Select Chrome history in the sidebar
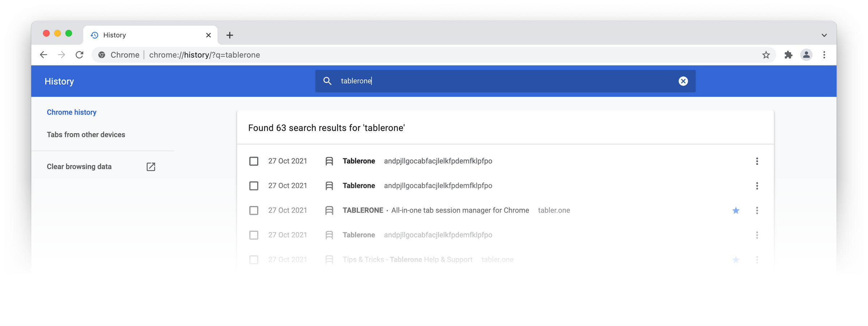 (72, 112)
